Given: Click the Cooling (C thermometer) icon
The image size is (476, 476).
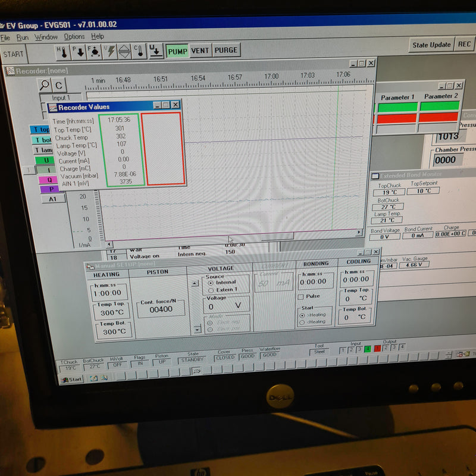Looking at the screenshot, I should pos(140,51).
